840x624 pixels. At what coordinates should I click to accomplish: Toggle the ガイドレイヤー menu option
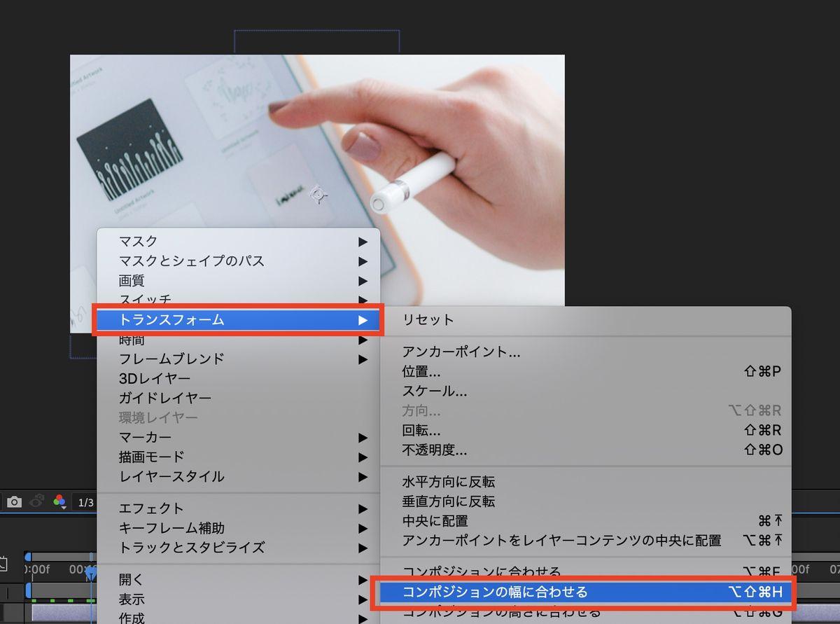pyautogui.click(x=164, y=398)
